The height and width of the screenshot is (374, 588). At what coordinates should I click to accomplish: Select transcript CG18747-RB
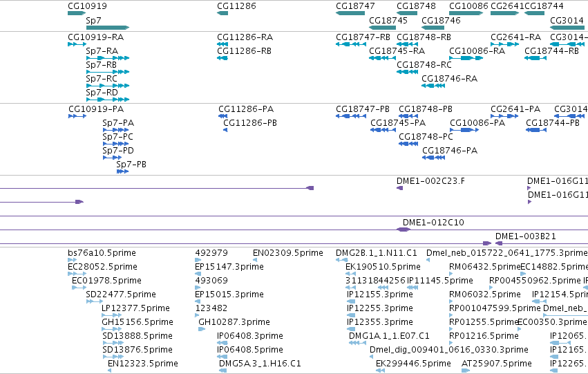(x=363, y=37)
